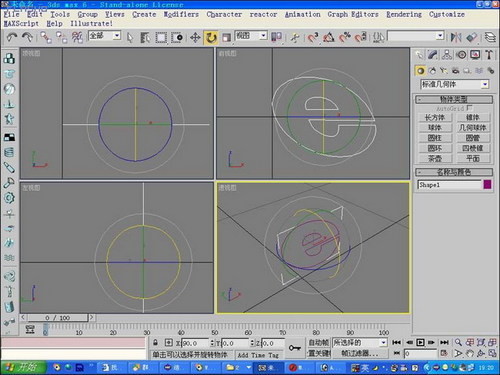Open the 标准几何体 object category dropdown

tap(454, 84)
